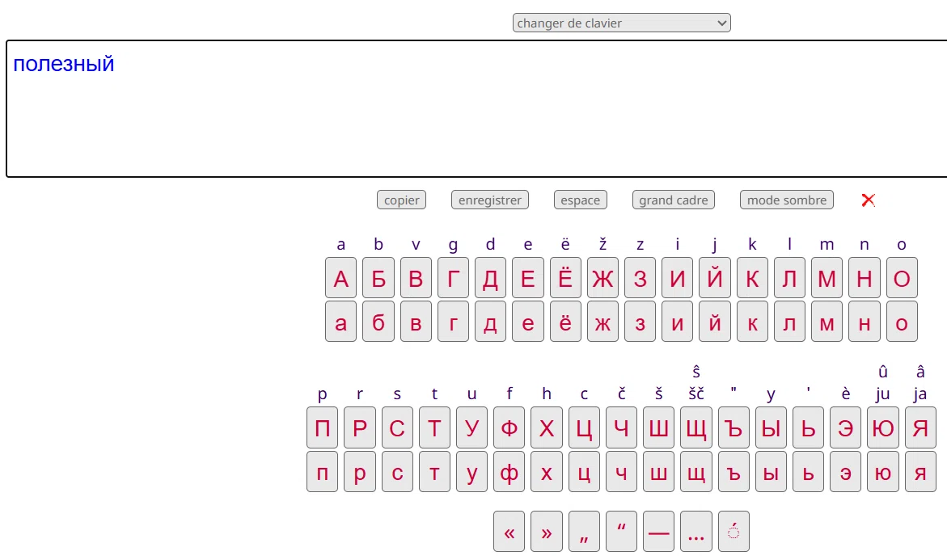Tap the uppercase Р key
The width and height of the screenshot is (947, 560).
(x=359, y=427)
